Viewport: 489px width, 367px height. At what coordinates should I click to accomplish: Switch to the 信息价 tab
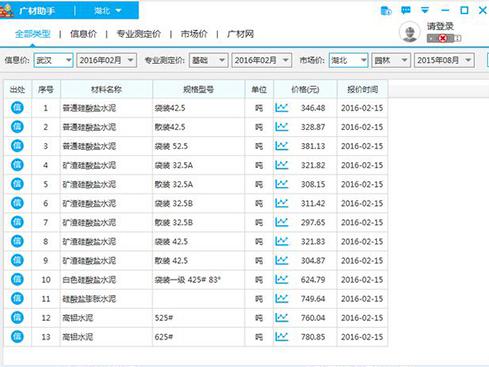pos(83,34)
